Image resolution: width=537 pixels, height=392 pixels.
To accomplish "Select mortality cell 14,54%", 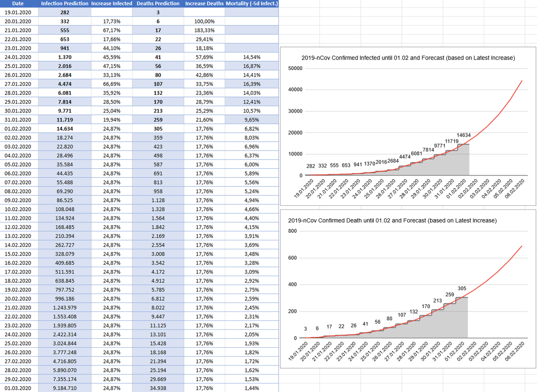I will tap(252, 57).
